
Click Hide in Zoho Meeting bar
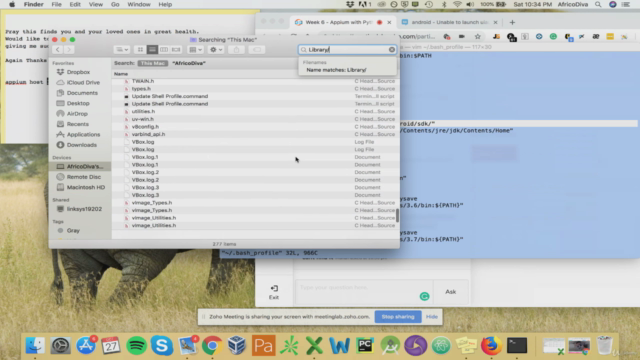click(432, 317)
